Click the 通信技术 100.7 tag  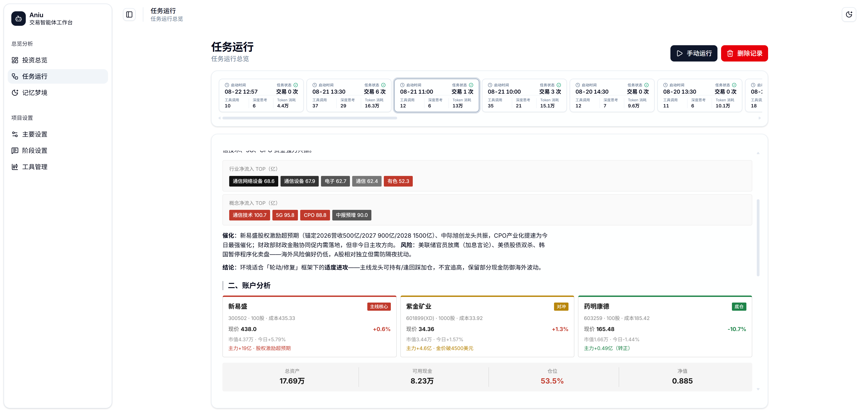(x=249, y=215)
